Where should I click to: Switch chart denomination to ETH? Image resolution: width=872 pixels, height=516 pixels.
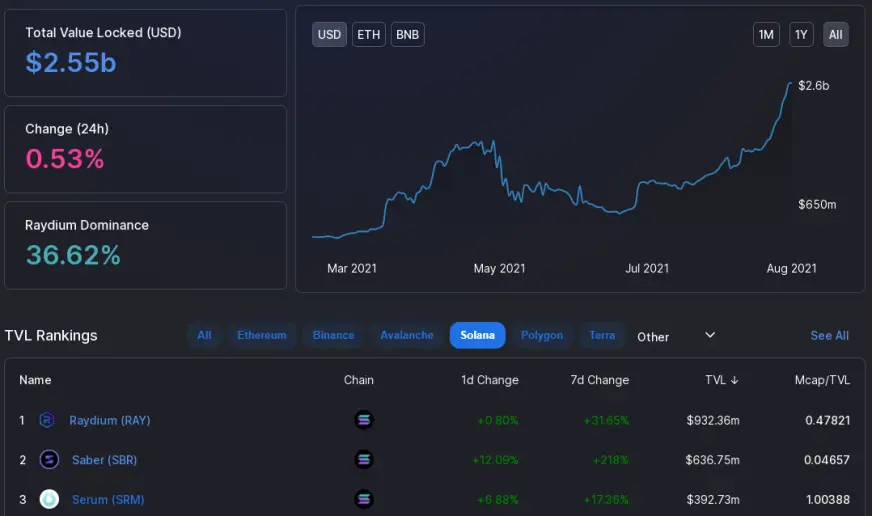(x=368, y=34)
